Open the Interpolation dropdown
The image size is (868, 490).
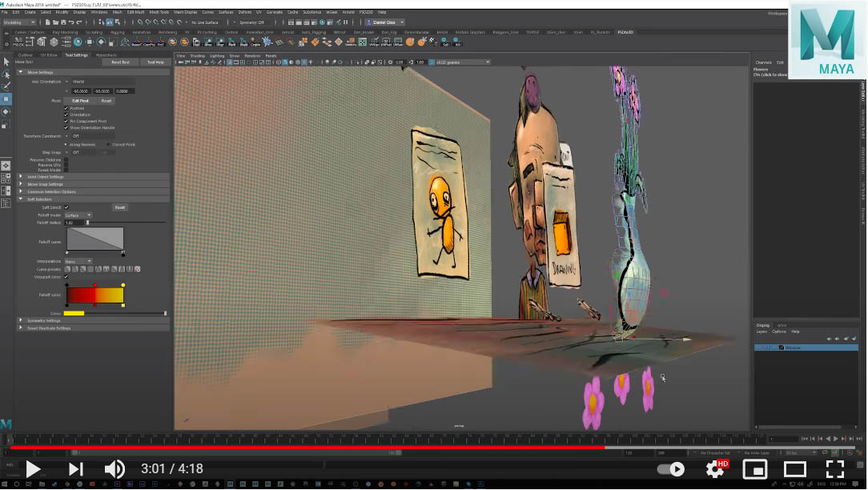(x=78, y=261)
